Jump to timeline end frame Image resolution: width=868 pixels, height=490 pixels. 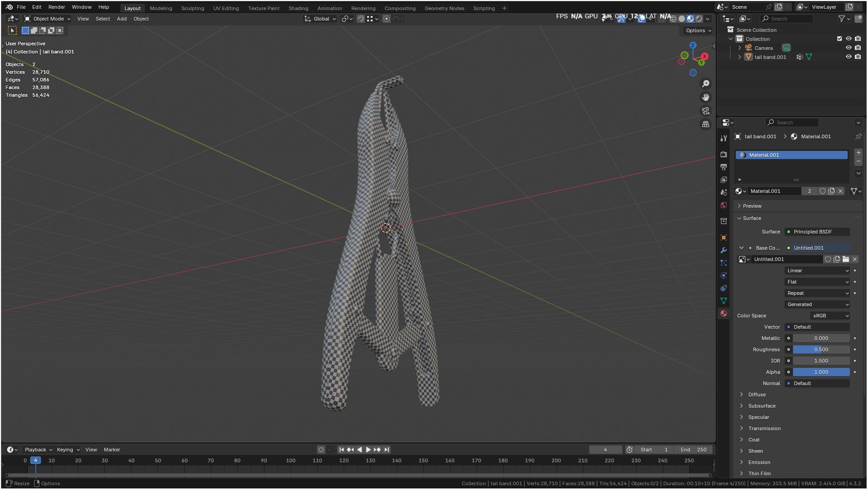tap(387, 450)
